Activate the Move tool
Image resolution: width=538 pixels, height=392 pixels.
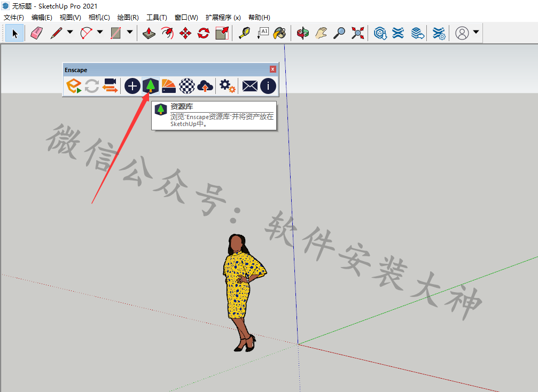coord(185,33)
